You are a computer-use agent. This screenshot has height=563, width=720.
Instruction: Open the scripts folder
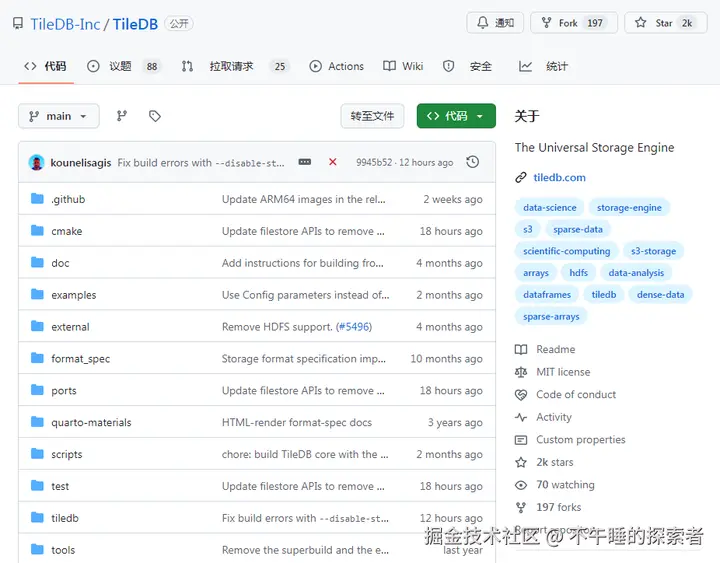[x=67, y=455]
